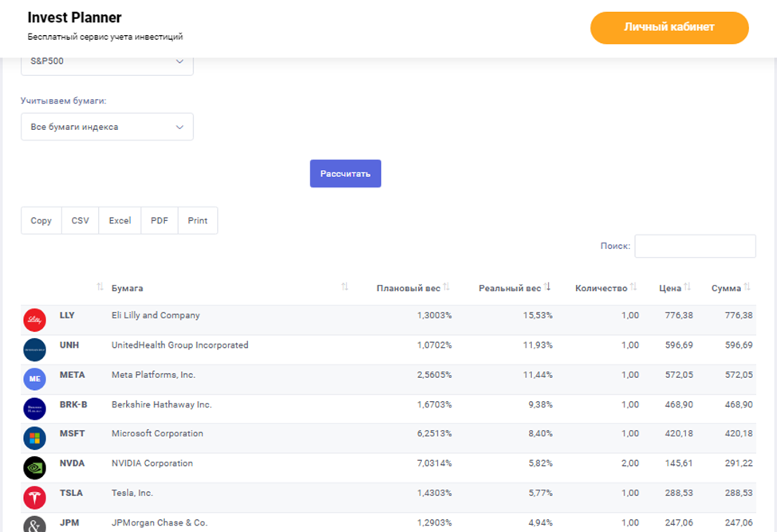
Task: Click the TSLA ticker
Action: (71, 492)
